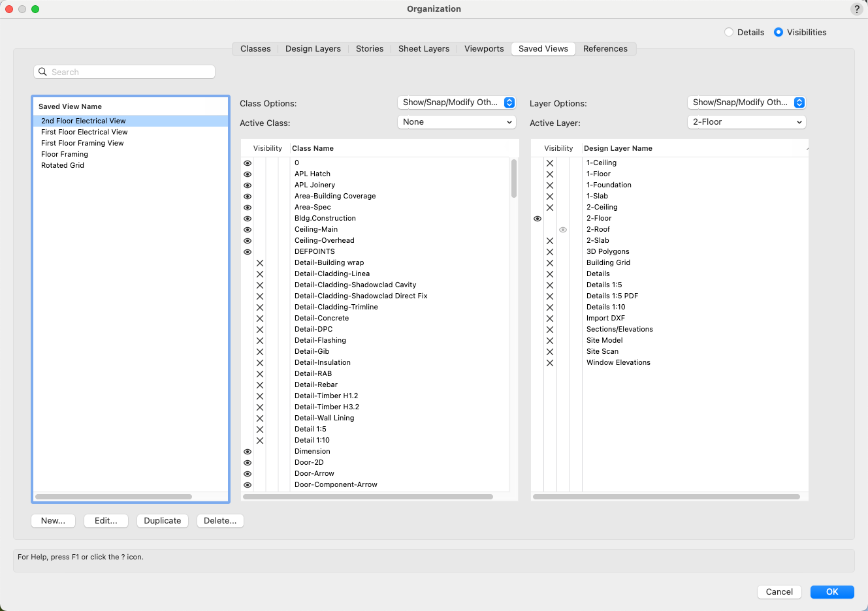Click the invisible X icon for Detail-Concrete class
This screenshot has height=611, width=868.
coord(260,319)
